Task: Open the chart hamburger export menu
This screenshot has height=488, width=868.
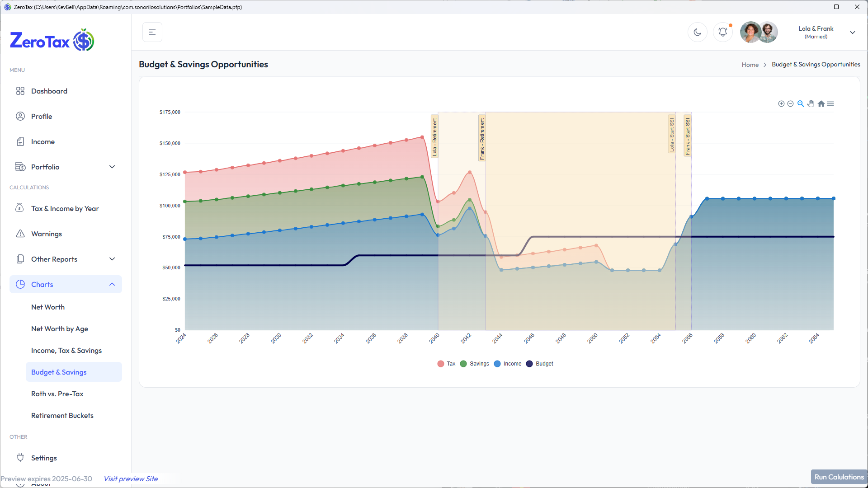Action: [830, 104]
